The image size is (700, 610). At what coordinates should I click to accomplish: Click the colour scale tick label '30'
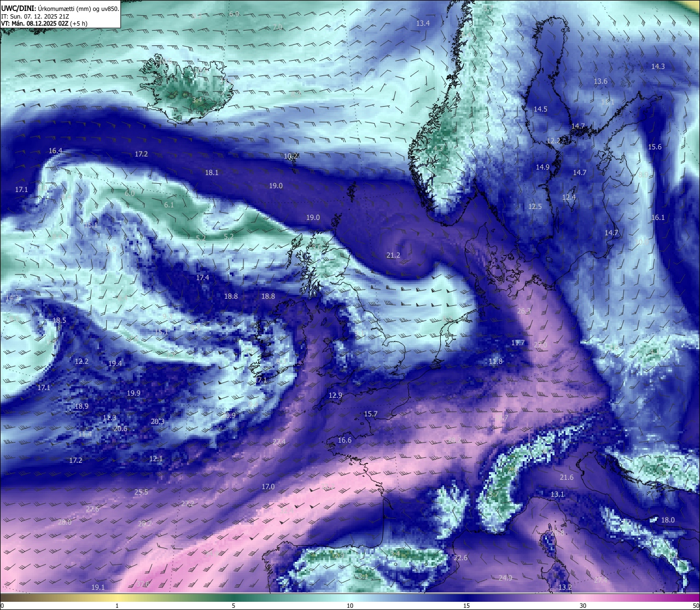click(583, 606)
